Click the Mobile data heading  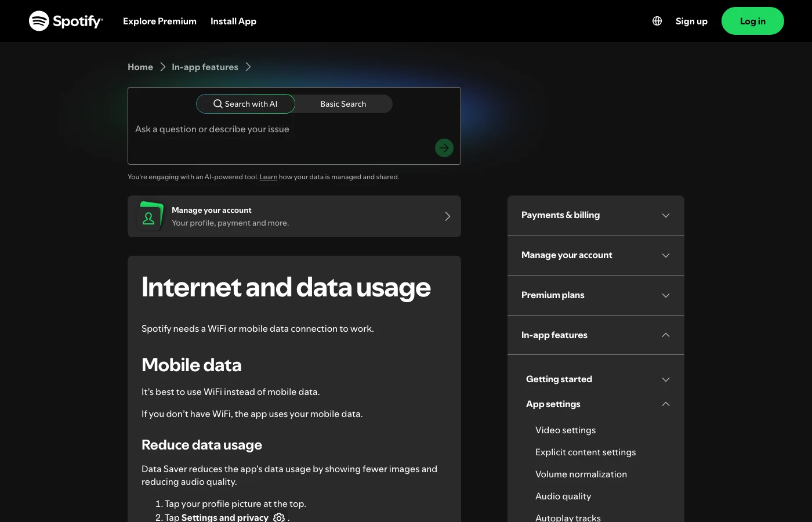191,365
